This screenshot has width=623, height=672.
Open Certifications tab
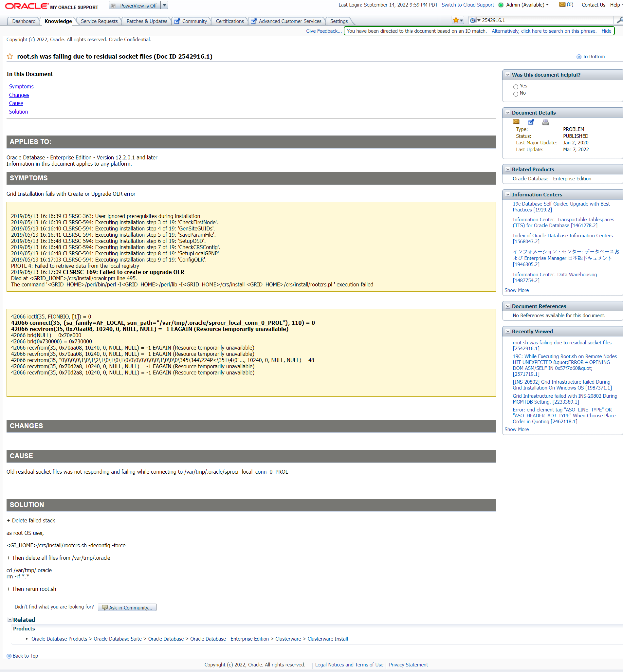pyautogui.click(x=229, y=21)
